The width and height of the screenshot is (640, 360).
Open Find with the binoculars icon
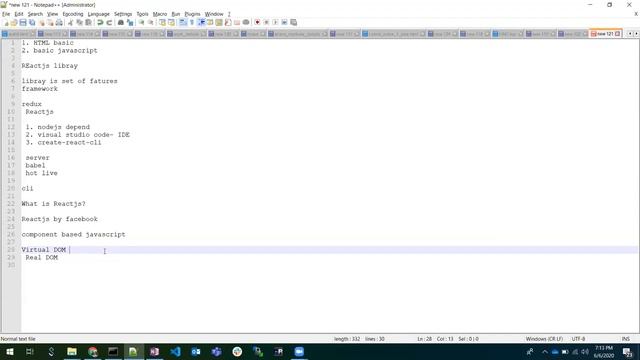pyautogui.click(x=121, y=22)
